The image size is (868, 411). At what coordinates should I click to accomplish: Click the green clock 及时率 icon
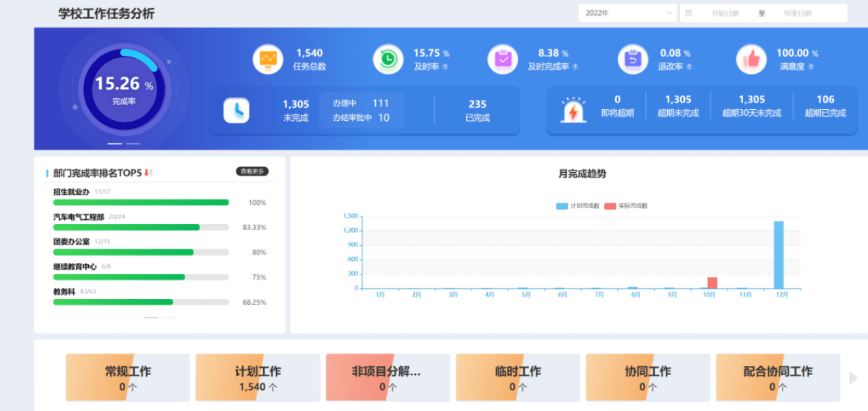point(388,59)
